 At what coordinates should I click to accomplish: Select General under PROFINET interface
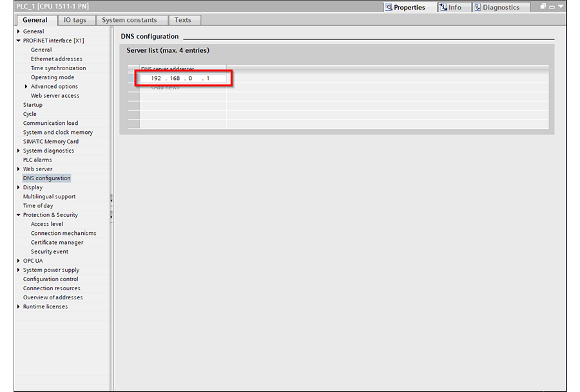click(x=41, y=50)
